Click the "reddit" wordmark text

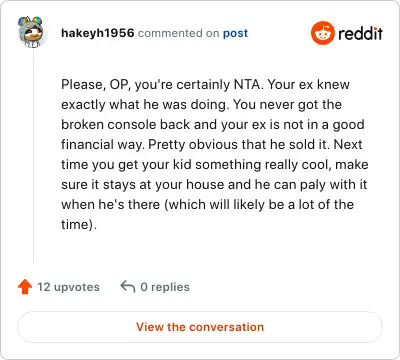point(360,33)
